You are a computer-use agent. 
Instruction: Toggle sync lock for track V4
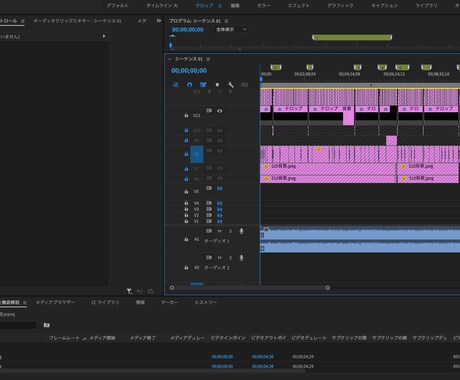coord(209,203)
